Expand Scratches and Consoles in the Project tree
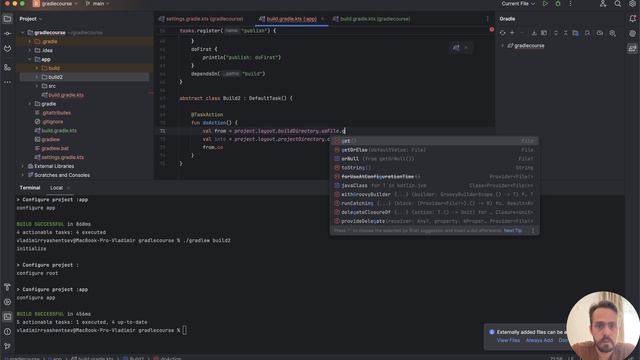The width and height of the screenshot is (640, 360). pyautogui.click(x=22, y=176)
